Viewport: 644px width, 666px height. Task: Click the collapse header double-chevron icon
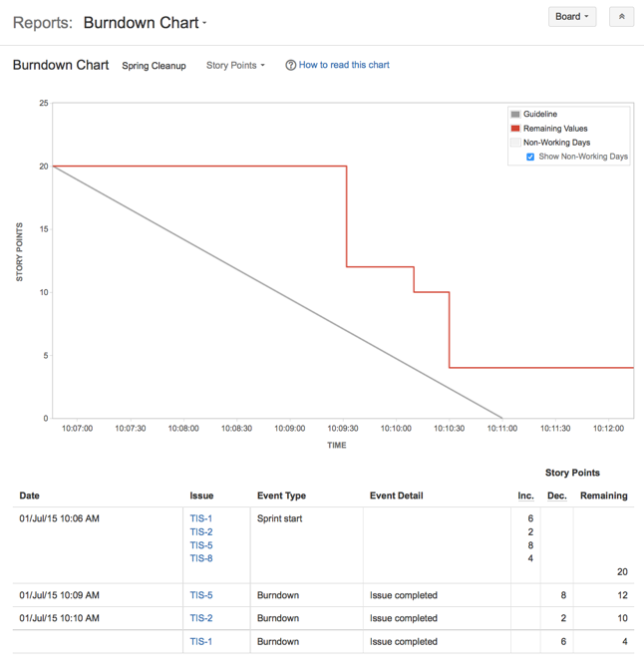coord(621,17)
